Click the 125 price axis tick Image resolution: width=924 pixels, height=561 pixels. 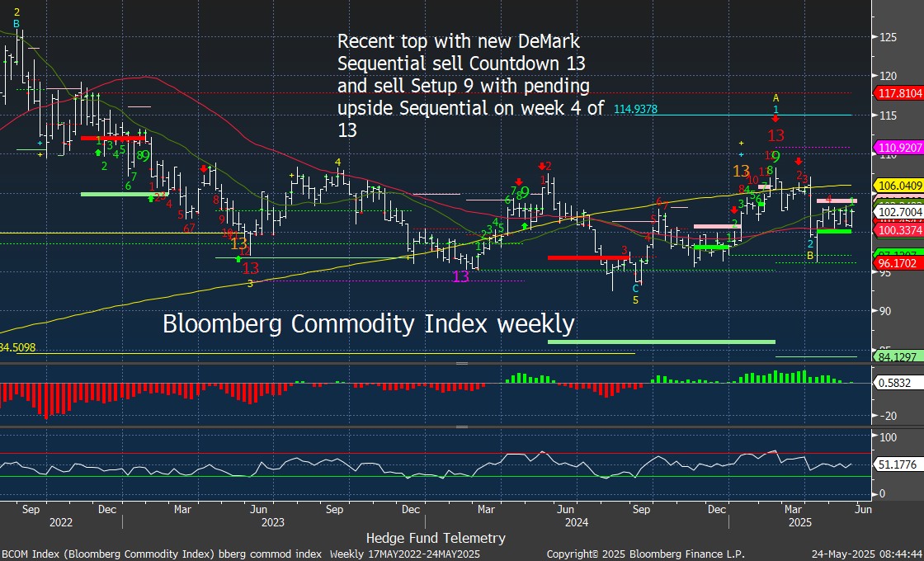pyautogui.click(x=888, y=37)
